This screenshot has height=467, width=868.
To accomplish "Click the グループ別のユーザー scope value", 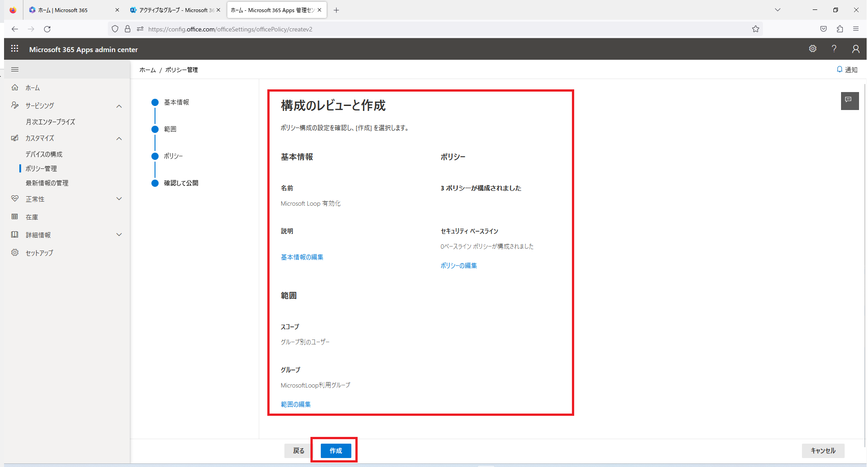I will [305, 342].
